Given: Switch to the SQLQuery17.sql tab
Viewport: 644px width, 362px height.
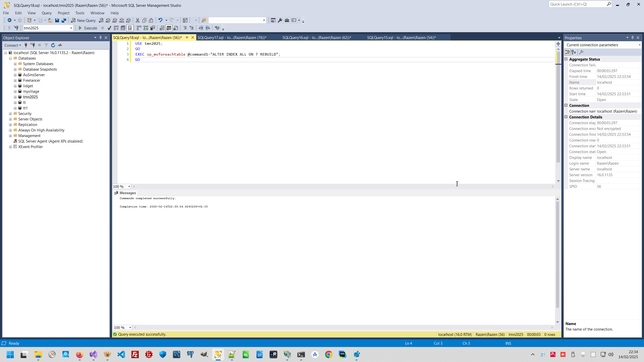Looking at the screenshot, I should click(x=232, y=38).
